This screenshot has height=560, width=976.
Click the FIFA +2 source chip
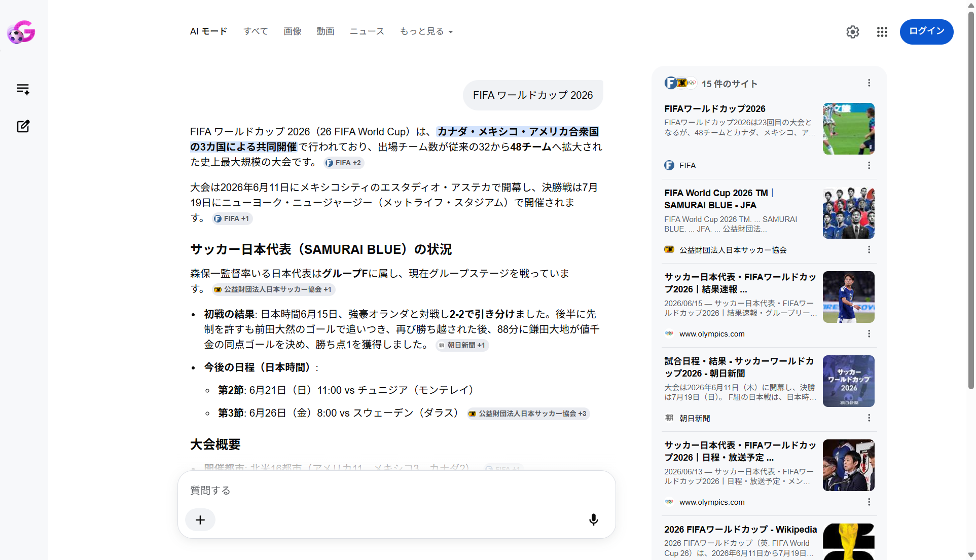tap(343, 163)
